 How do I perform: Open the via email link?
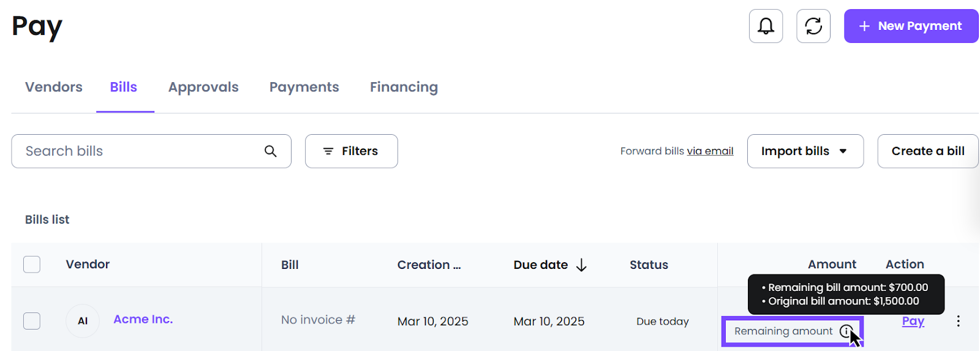[x=710, y=151]
